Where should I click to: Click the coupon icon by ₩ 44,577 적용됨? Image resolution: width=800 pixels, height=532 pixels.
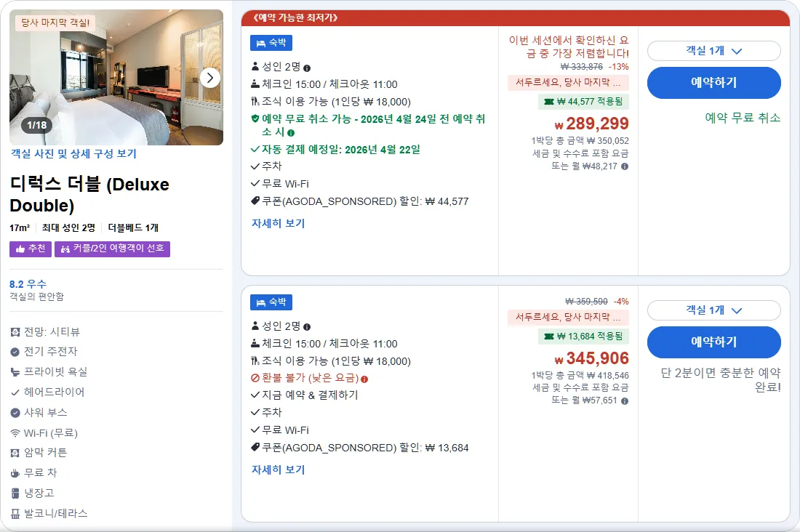click(x=549, y=102)
